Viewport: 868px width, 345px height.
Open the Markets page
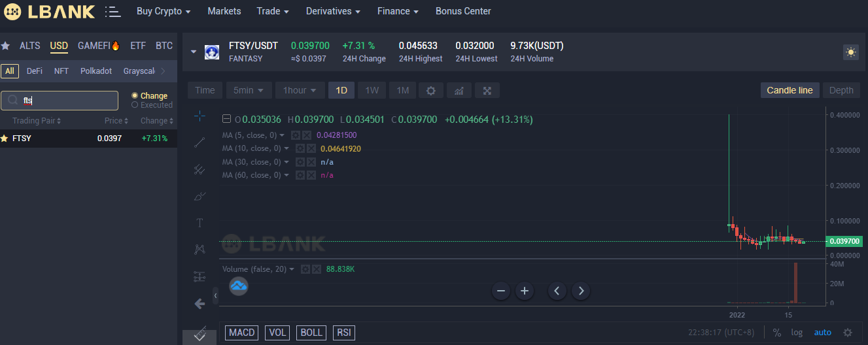point(224,11)
